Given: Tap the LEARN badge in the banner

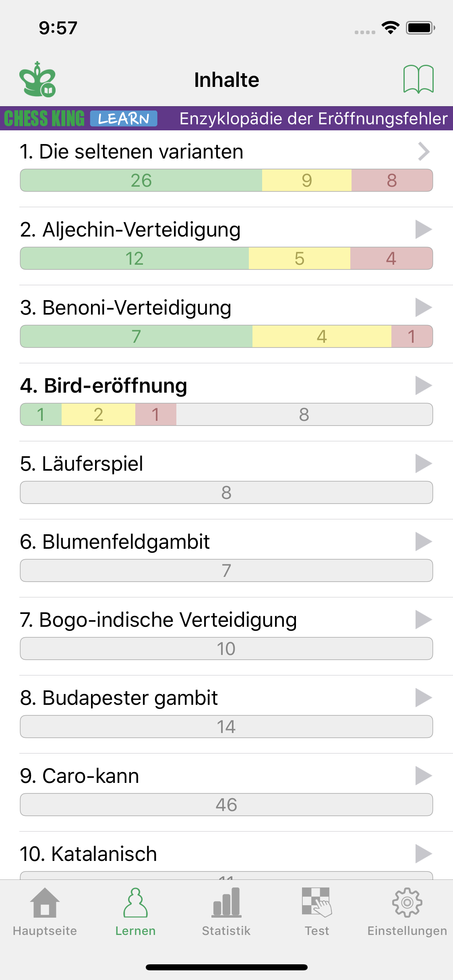Looking at the screenshot, I should pyautogui.click(x=124, y=119).
